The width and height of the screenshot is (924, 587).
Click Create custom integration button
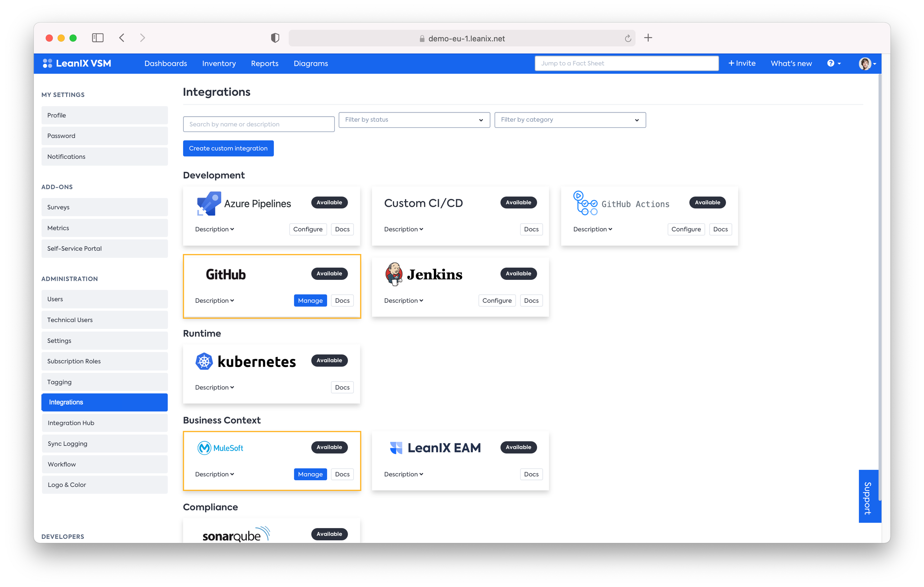[228, 148]
